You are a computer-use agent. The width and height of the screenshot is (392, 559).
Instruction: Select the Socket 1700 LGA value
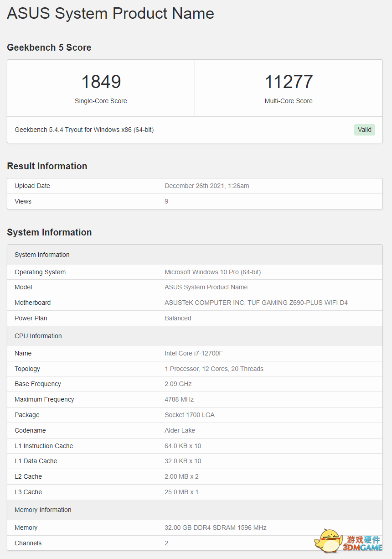pos(190,415)
